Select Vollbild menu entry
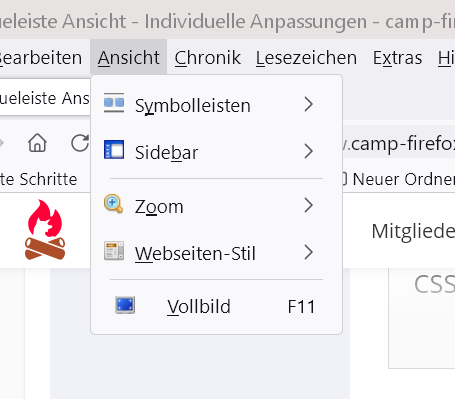The width and height of the screenshot is (455, 399). point(216,306)
